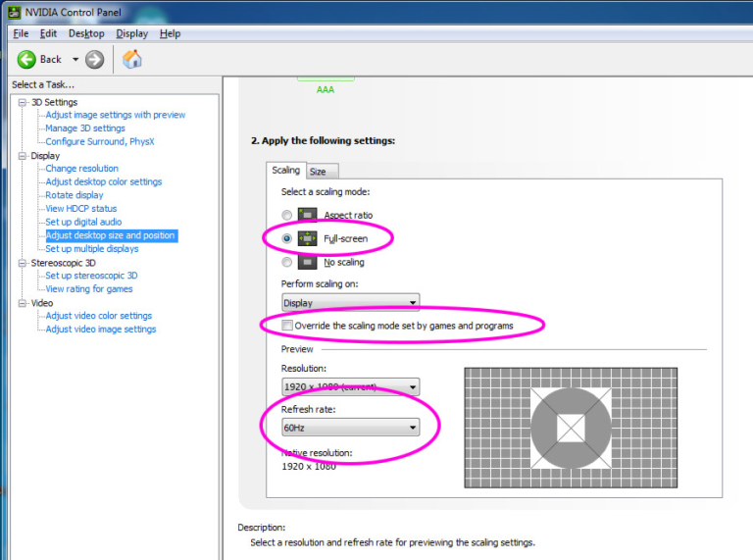Click the scaling preview test pattern
753x560 pixels.
coord(571,428)
